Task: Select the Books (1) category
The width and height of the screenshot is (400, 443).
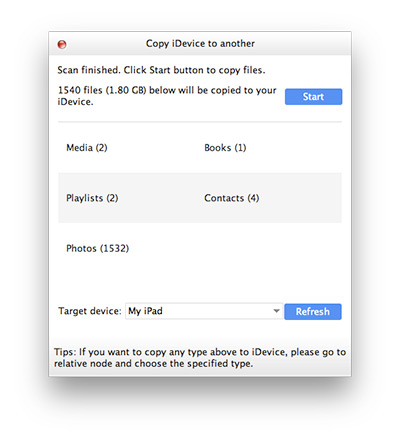Action: tap(225, 148)
